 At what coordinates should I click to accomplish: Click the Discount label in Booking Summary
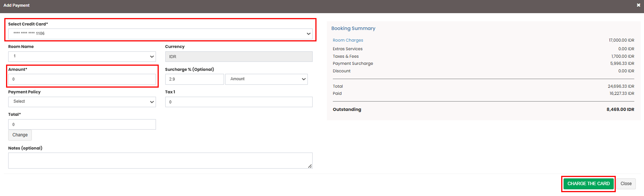point(342,71)
